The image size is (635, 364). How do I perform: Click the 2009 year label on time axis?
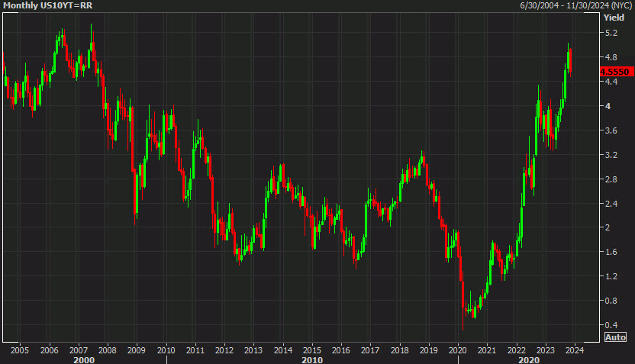coord(137,350)
